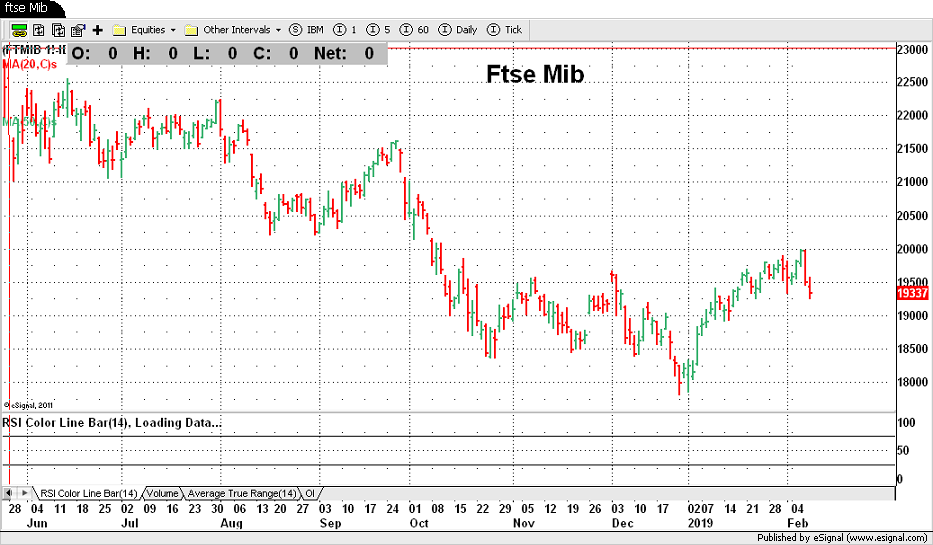Click the plus crosshair icon in toolbar

[x=98, y=30]
